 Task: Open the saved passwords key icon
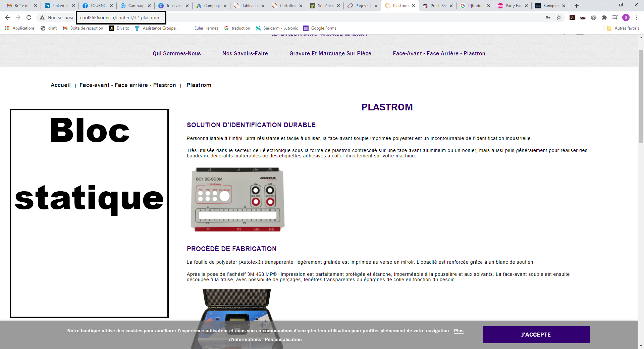(548, 17)
